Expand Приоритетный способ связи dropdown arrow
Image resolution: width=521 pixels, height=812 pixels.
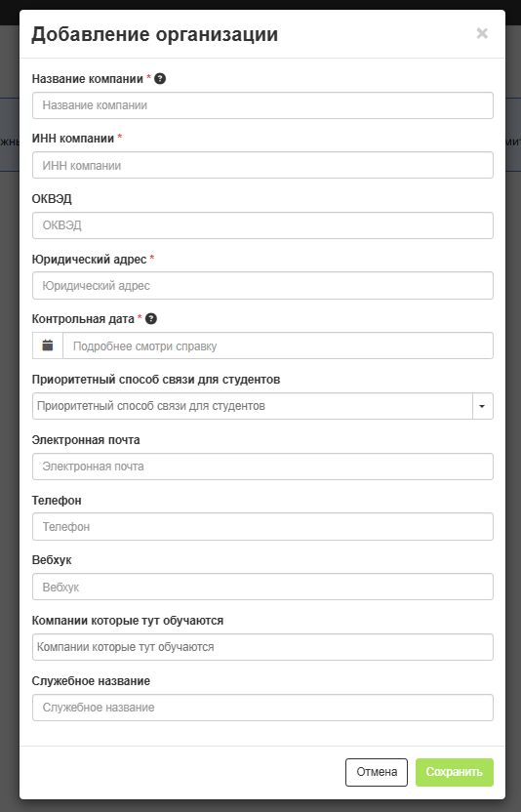click(483, 406)
